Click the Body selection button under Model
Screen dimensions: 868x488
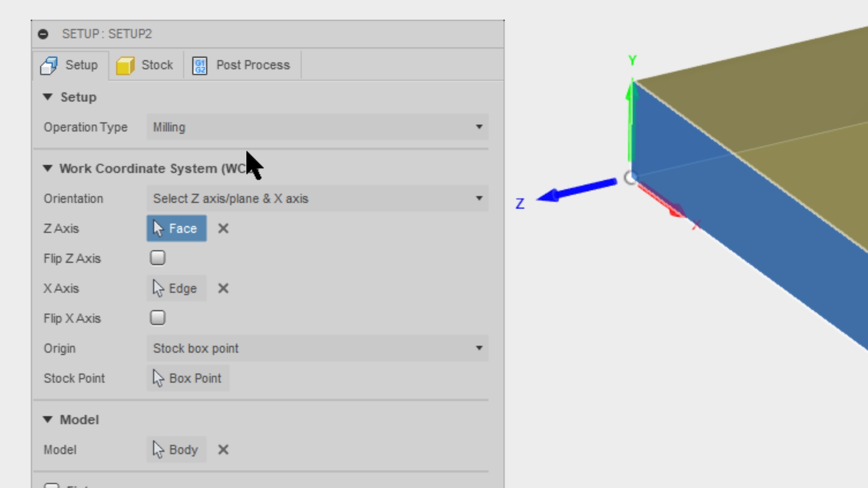pyautogui.click(x=176, y=450)
